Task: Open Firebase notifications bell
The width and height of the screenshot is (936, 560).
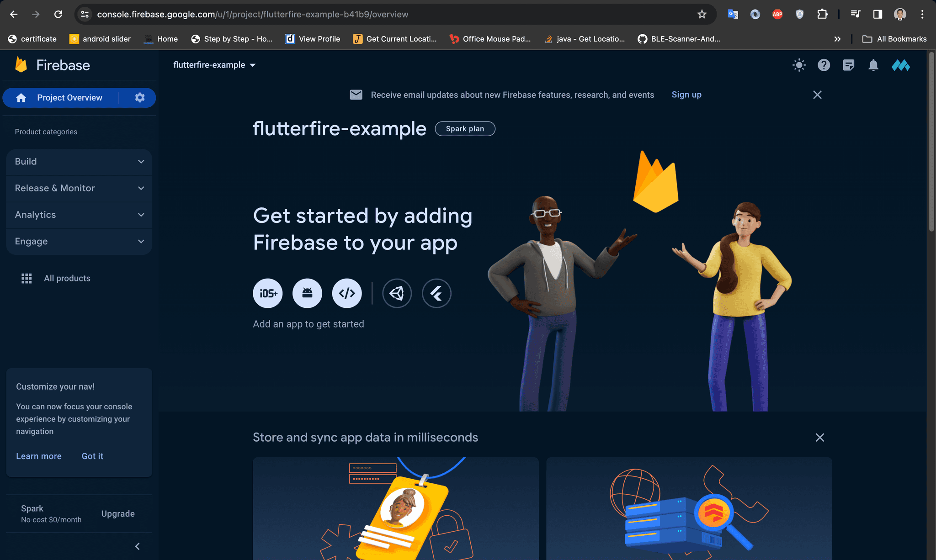Action: click(x=873, y=65)
